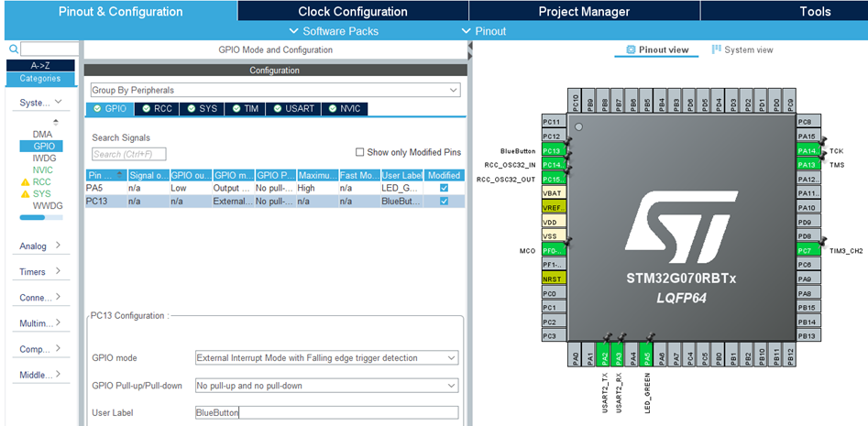Click the PC8 pin on the right side
This screenshot has width=868, height=426.
pos(808,122)
